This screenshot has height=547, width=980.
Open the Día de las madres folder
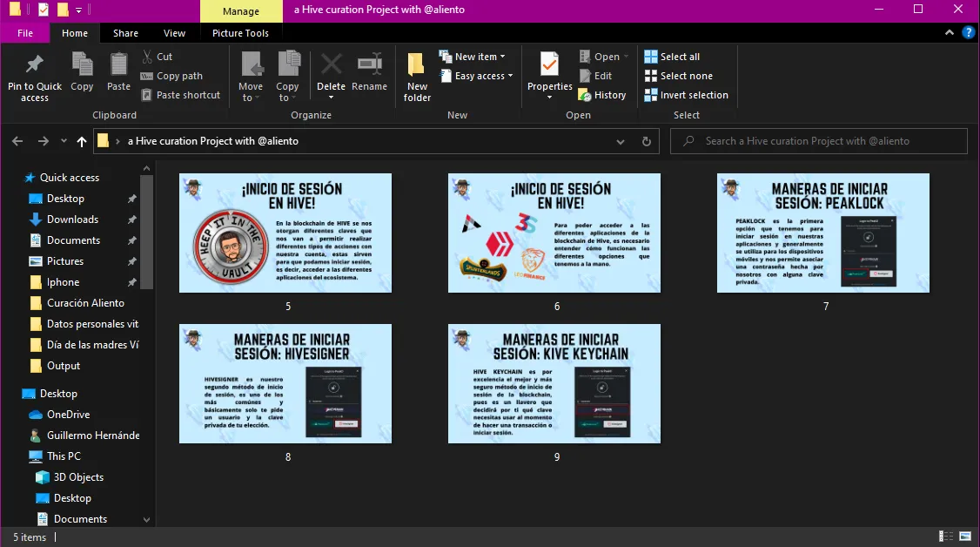coord(92,344)
